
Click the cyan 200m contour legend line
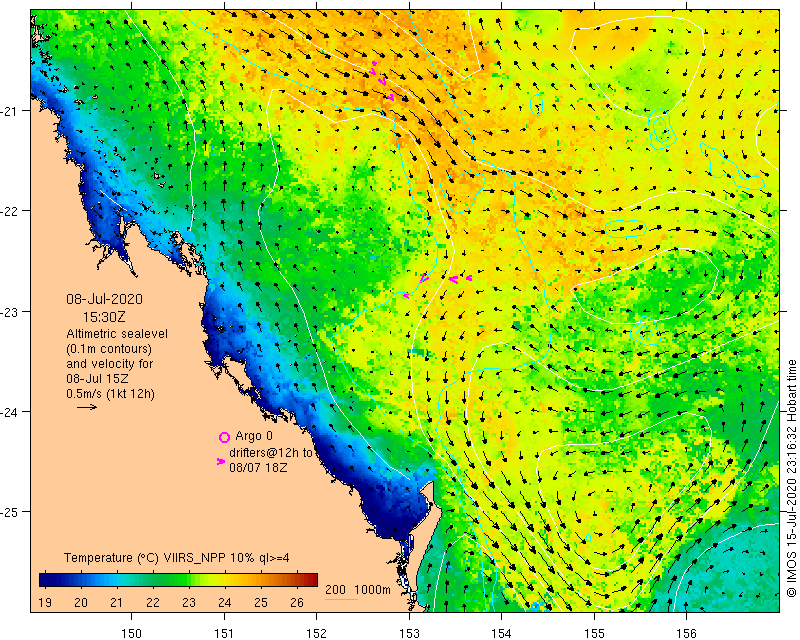click(341, 599)
